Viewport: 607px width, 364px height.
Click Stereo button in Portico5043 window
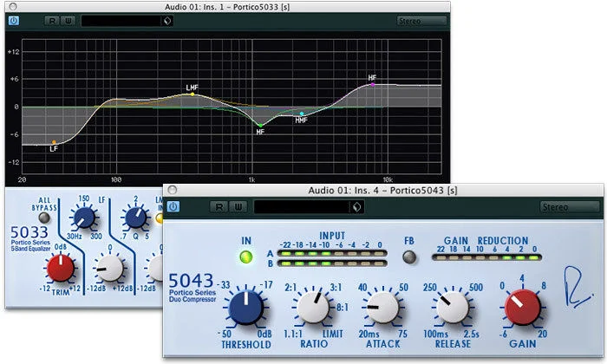coord(569,207)
